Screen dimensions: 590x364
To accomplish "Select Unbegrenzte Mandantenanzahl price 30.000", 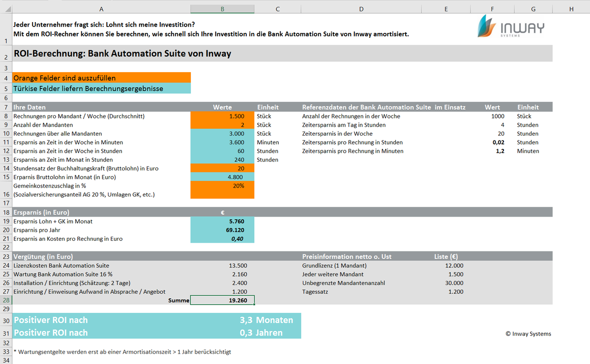I will coord(446,283).
